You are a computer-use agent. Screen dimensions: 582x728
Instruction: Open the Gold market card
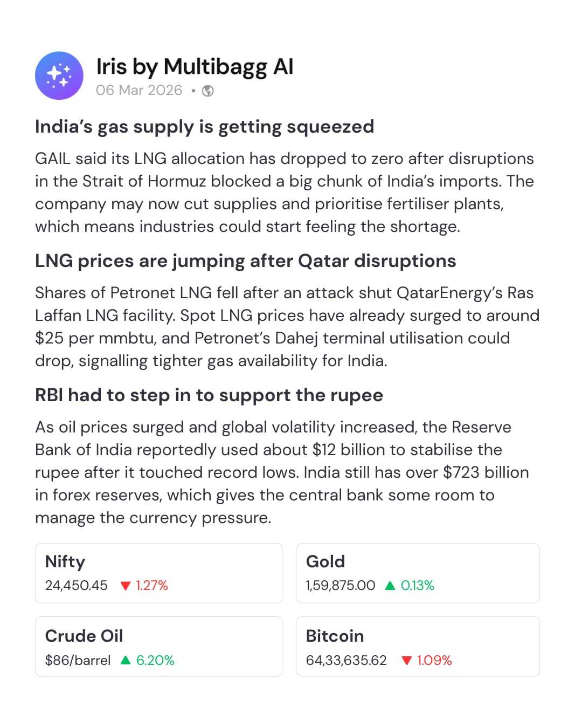click(x=418, y=573)
